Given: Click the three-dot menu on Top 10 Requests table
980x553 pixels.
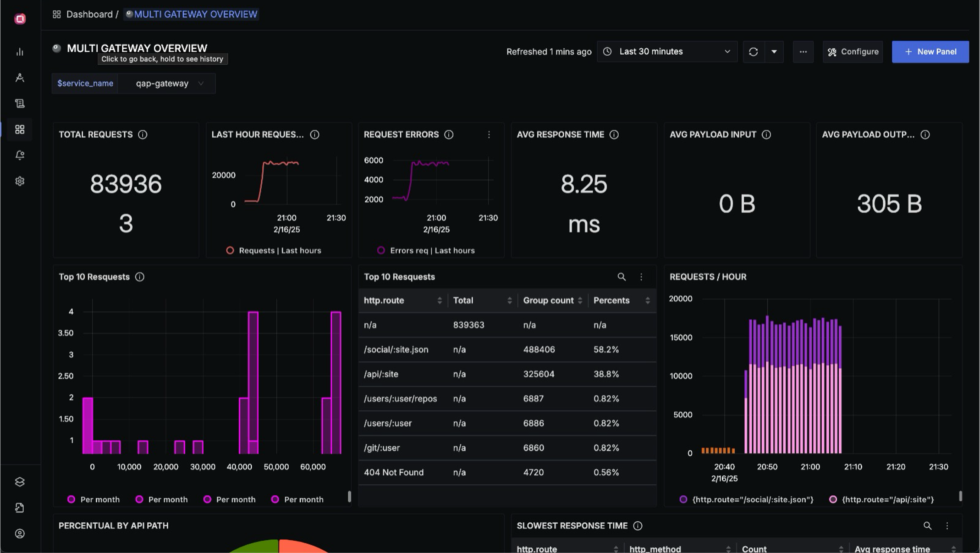Looking at the screenshot, I should [641, 276].
